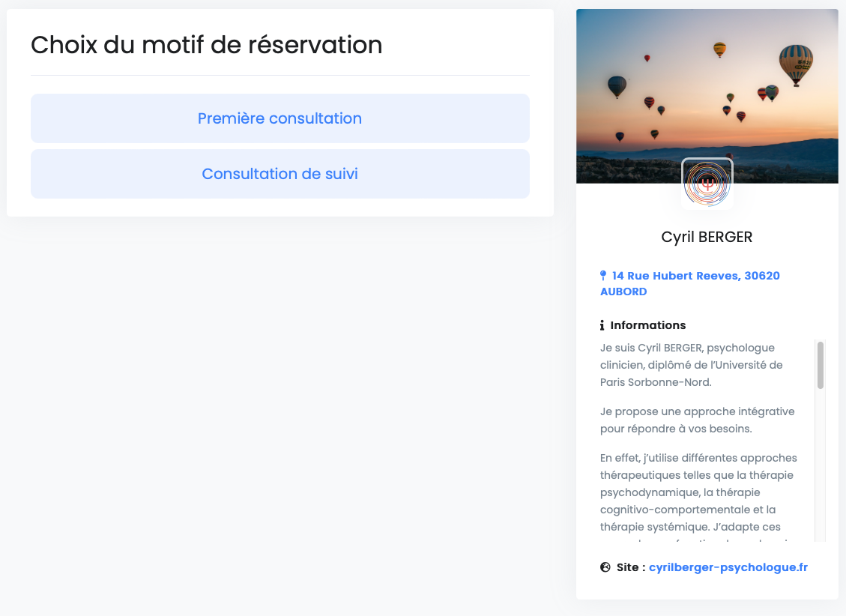Click the dark balloon at banner's left
The image size is (846, 616).
click(617, 86)
